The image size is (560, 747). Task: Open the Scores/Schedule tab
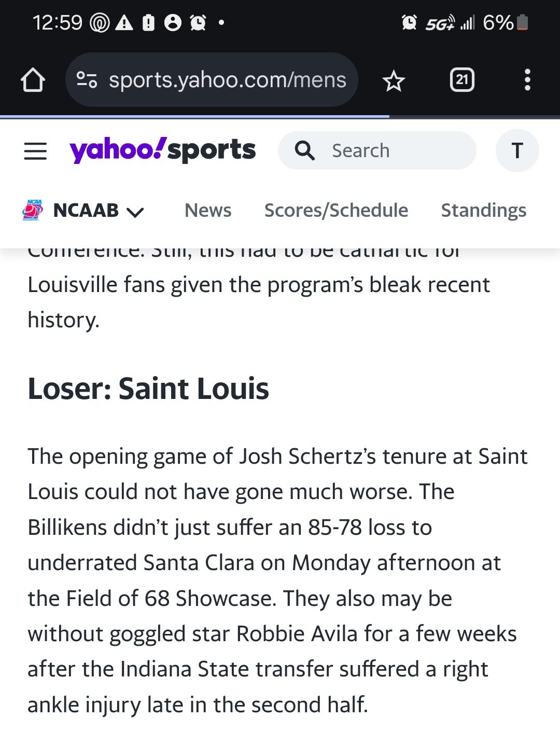pos(336,210)
